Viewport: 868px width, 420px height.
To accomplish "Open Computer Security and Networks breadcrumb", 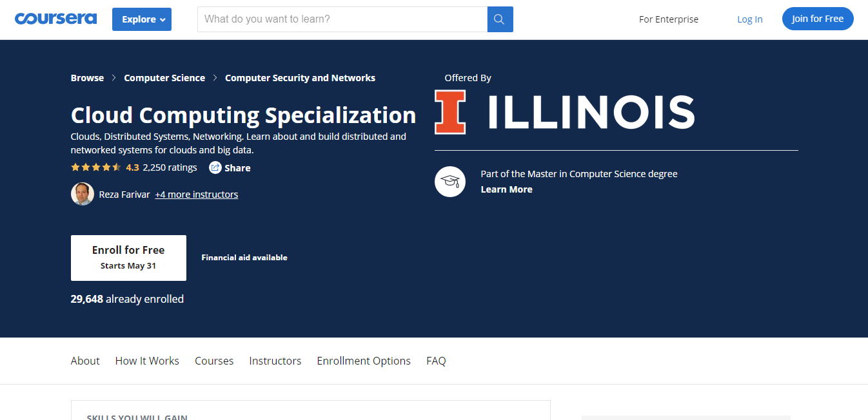I will point(300,78).
